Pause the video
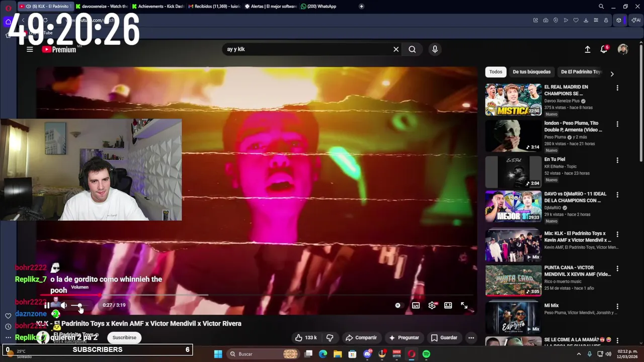 pos(47,305)
